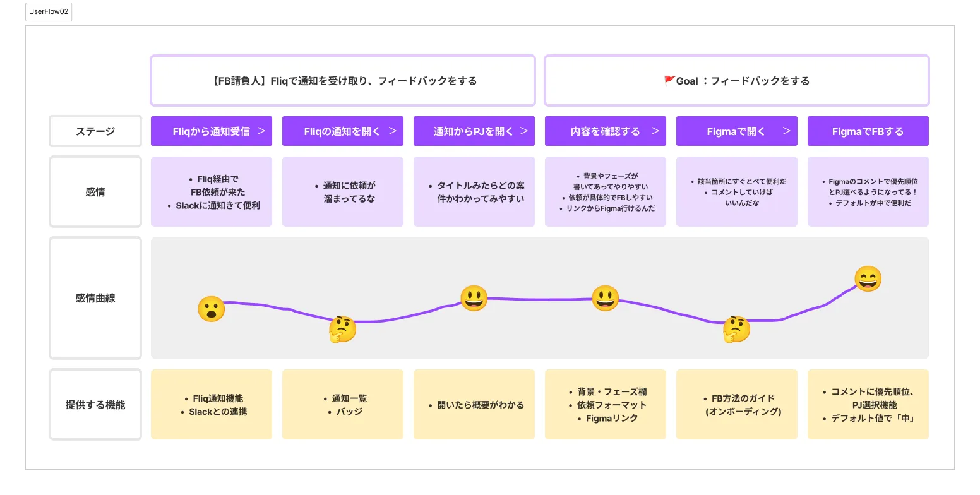Image resolution: width=980 pixels, height=495 pixels.
Task: Pick thinking emoji under Figmaで開く column
Action: tap(736, 329)
